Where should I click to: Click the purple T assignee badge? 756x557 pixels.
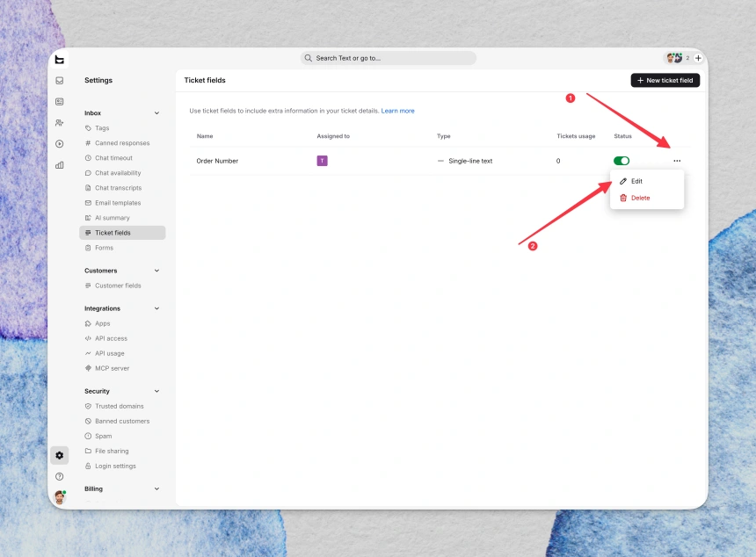322,161
